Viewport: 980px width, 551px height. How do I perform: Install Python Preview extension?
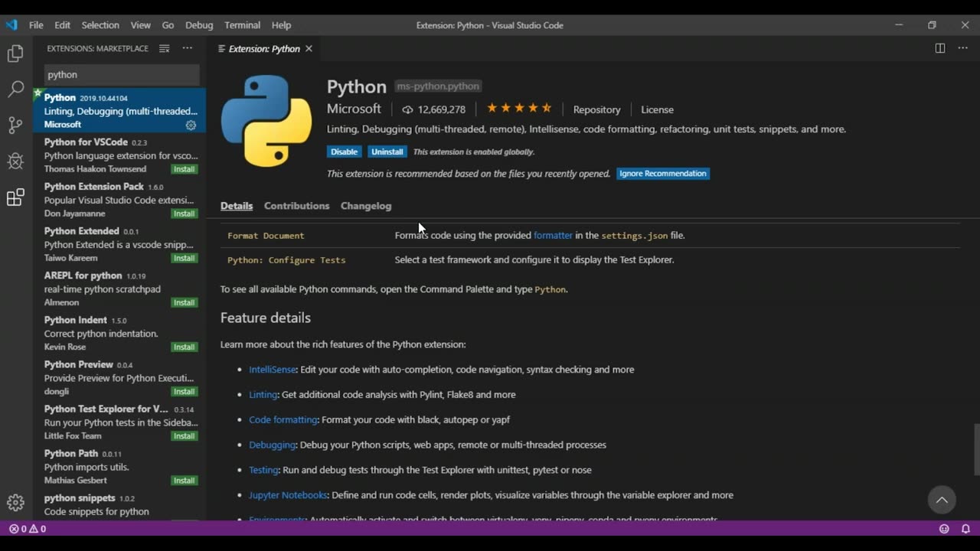(184, 391)
